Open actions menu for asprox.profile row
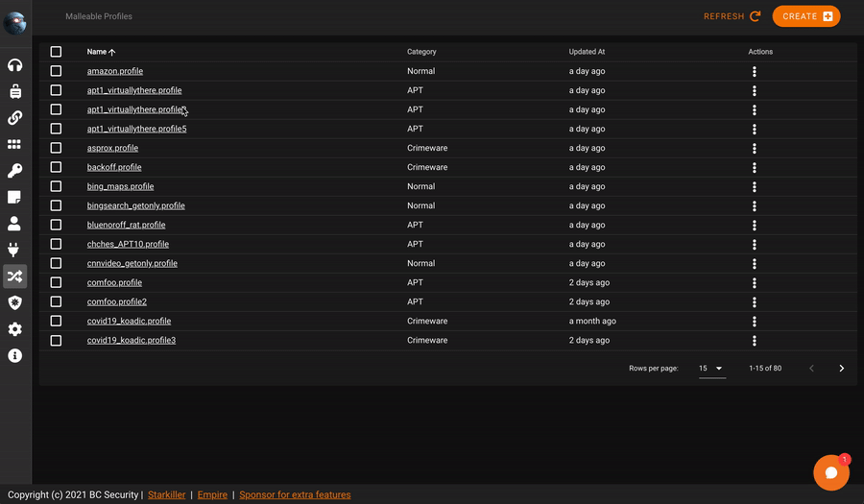This screenshot has height=504, width=864. (x=755, y=148)
